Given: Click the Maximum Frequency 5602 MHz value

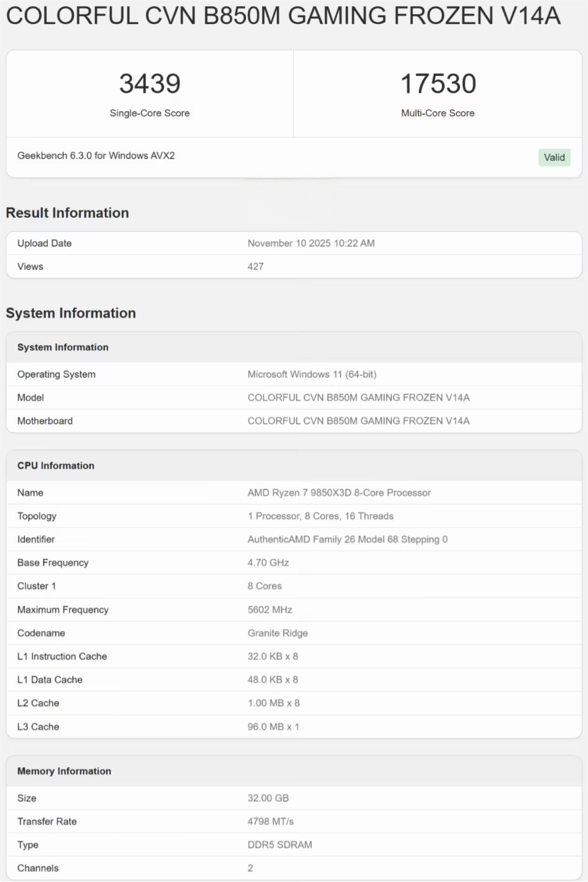Looking at the screenshot, I should pyautogui.click(x=270, y=610).
